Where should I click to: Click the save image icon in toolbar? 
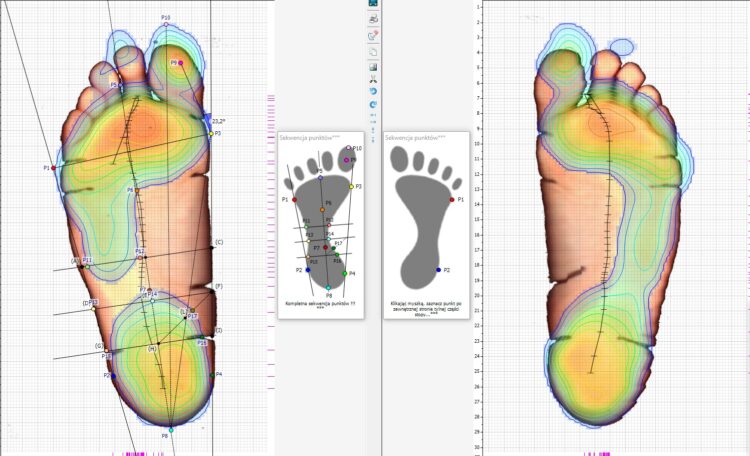(x=373, y=67)
